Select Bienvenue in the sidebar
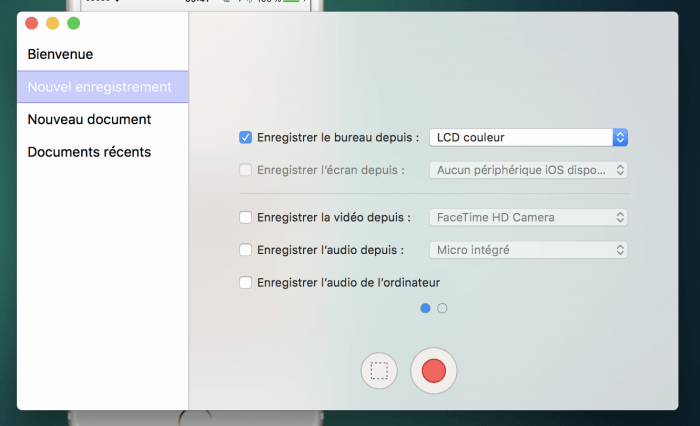 pos(60,54)
